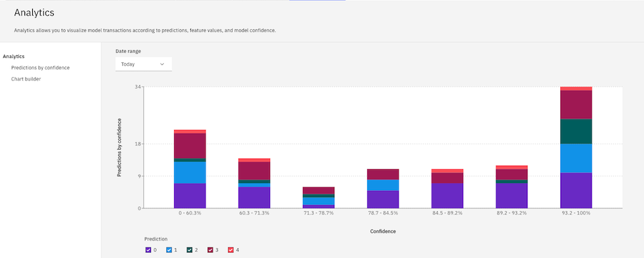
Task: Disable the Prediction 4 legend checkbox
Action: [x=231, y=250]
